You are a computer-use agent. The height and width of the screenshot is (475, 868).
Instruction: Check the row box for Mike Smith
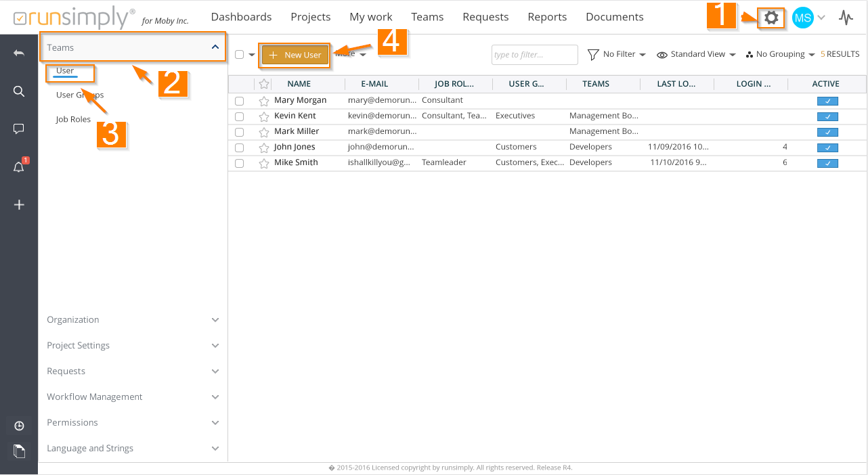click(x=239, y=163)
